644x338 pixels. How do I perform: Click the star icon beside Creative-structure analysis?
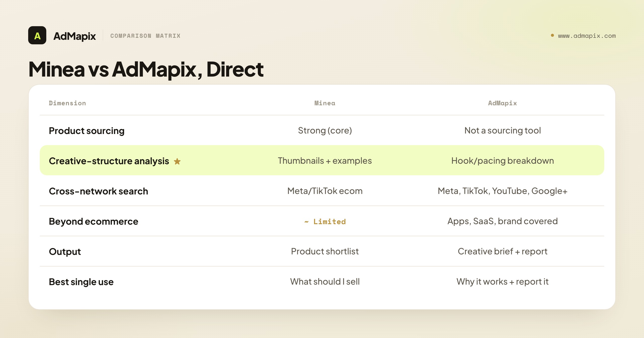(x=177, y=161)
